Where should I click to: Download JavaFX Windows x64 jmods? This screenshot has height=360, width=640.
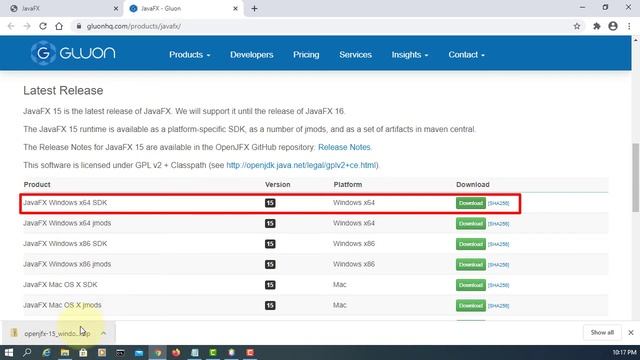coord(471,224)
